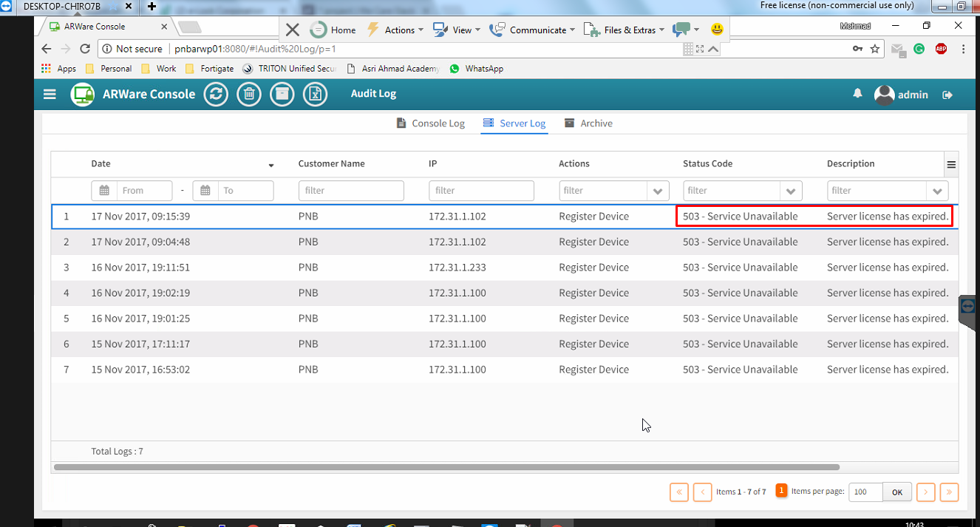The image size is (980, 527).
Task: Sort by the Date column header
Action: pos(101,164)
